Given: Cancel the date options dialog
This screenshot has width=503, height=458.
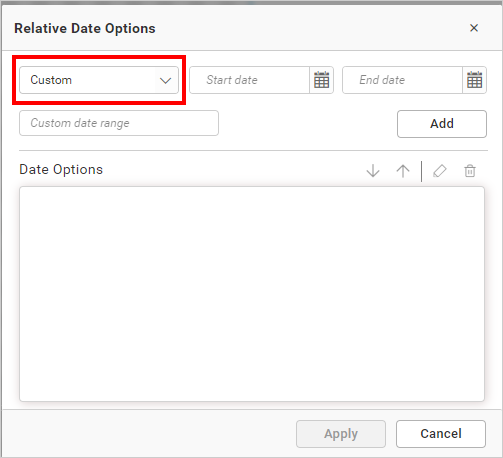Looking at the screenshot, I should click(441, 434).
